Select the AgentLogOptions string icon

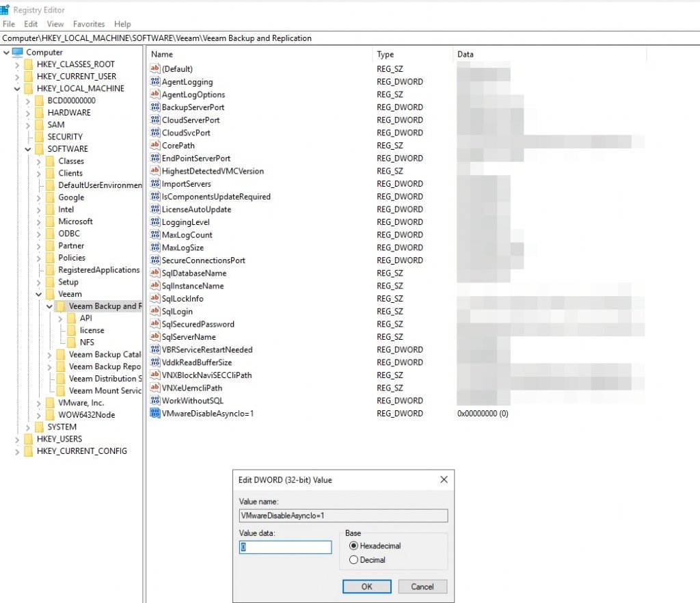pos(155,94)
